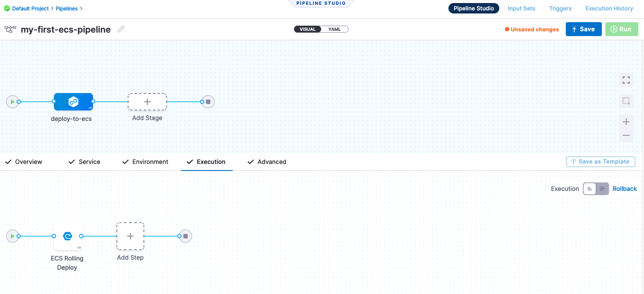Zoom in with the plus canvas control
Screen dimensions: 644x294
(626, 122)
